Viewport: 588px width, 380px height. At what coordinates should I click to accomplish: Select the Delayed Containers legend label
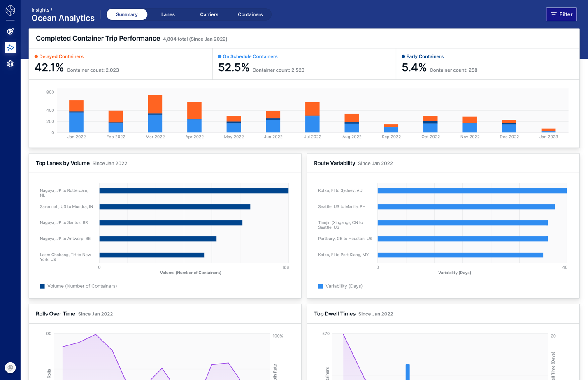pyautogui.click(x=61, y=56)
